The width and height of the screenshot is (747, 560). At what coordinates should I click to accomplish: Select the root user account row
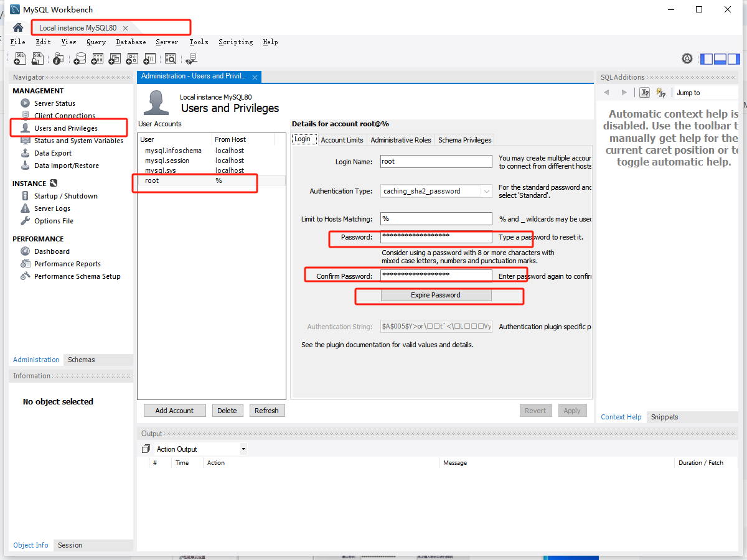click(212, 180)
